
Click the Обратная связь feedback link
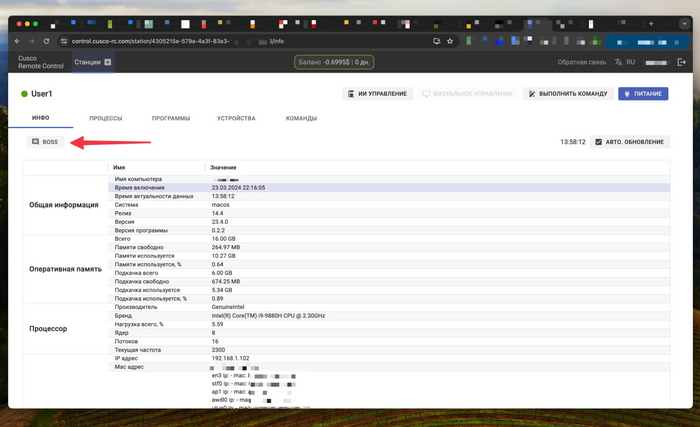pyautogui.click(x=581, y=62)
